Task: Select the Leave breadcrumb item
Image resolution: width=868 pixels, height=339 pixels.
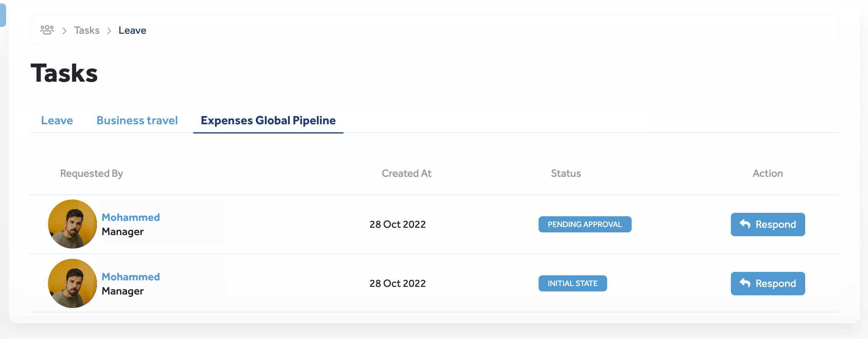Action: 132,30
